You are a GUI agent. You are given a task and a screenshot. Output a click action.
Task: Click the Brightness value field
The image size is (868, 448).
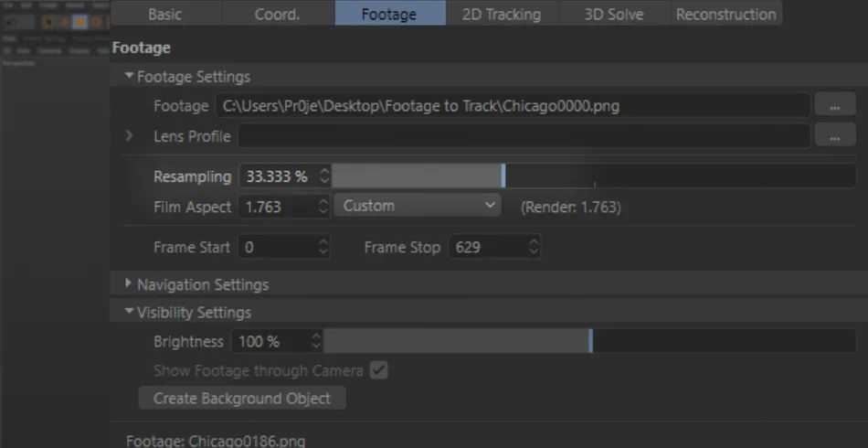pos(270,341)
